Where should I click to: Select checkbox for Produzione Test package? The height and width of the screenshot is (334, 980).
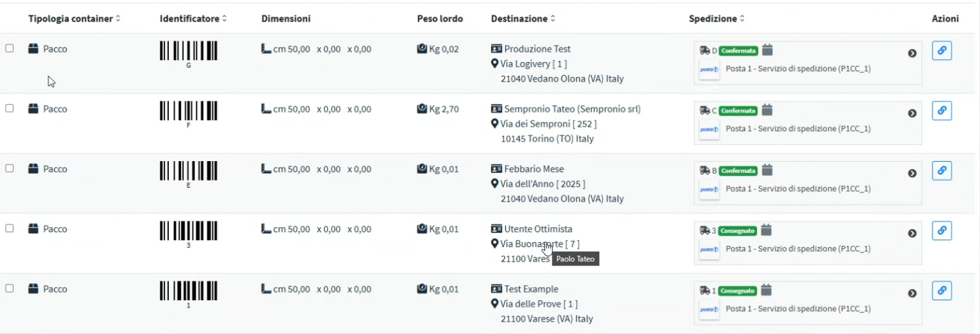click(x=10, y=48)
